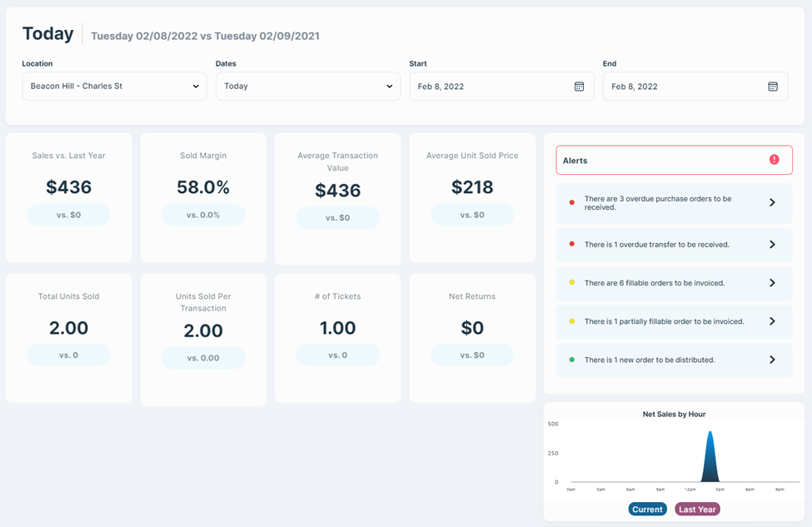Click the red Alerts warning icon
812x527 pixels.
tap(774, 160)
